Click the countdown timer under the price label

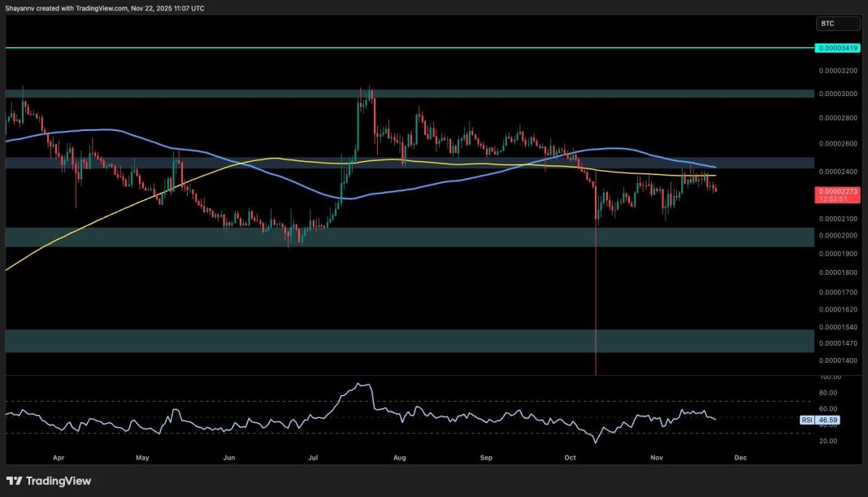(x=832, y=198)
